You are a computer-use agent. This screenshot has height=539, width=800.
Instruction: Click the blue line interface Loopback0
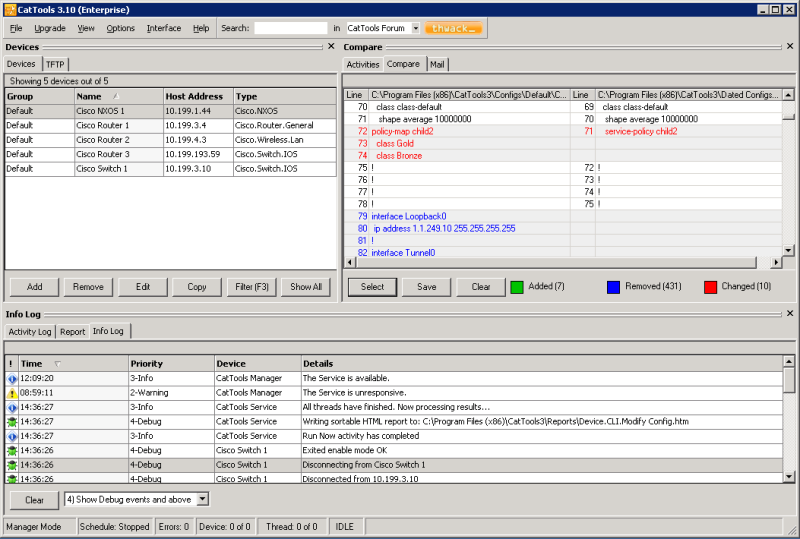(409, 216)
